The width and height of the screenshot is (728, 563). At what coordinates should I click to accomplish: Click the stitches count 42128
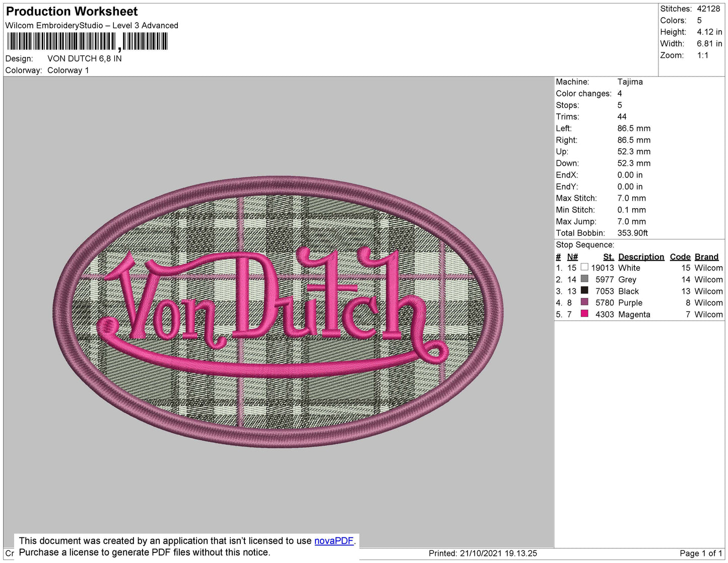pos(708,9)
